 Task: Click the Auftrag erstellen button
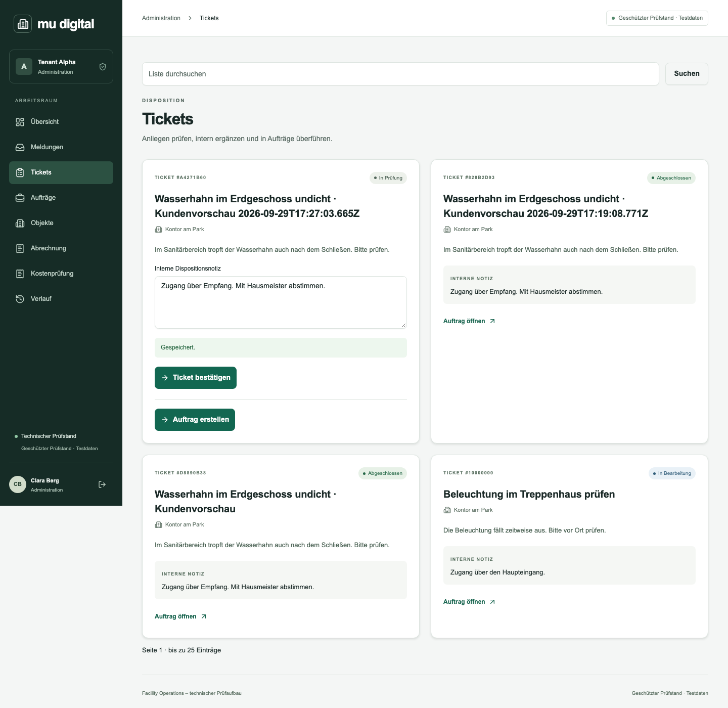point(195,420)
